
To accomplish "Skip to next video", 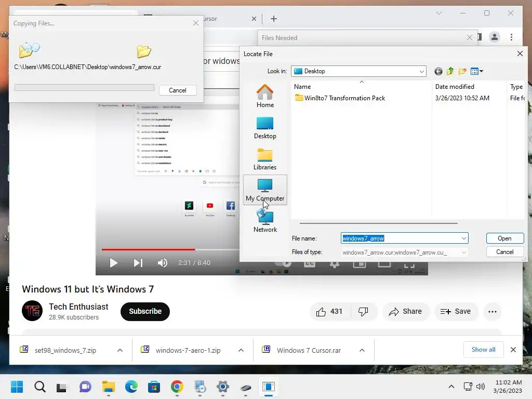I will 138,263.
